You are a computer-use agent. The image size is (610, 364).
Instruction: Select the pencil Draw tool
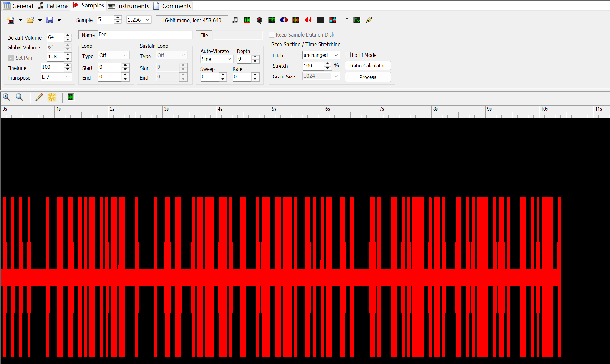click(39, 97)
